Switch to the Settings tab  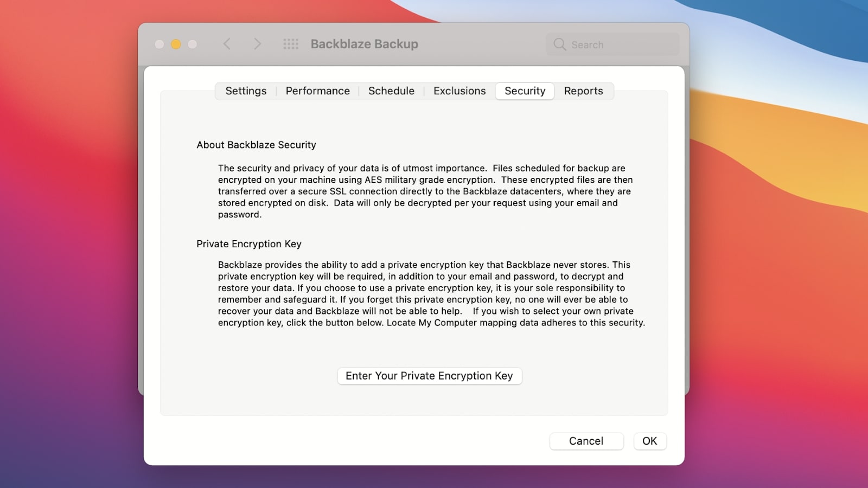click(x=245, y=91)
